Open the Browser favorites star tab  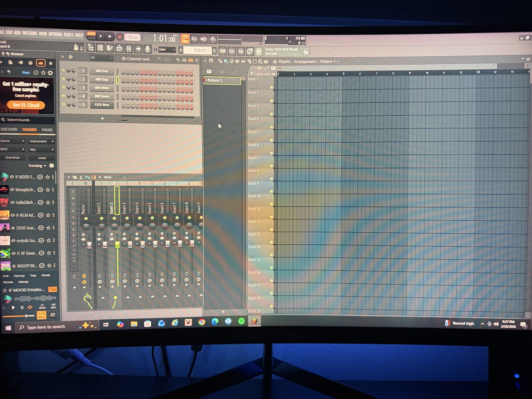pyautogui.click(x=51, y=63)
